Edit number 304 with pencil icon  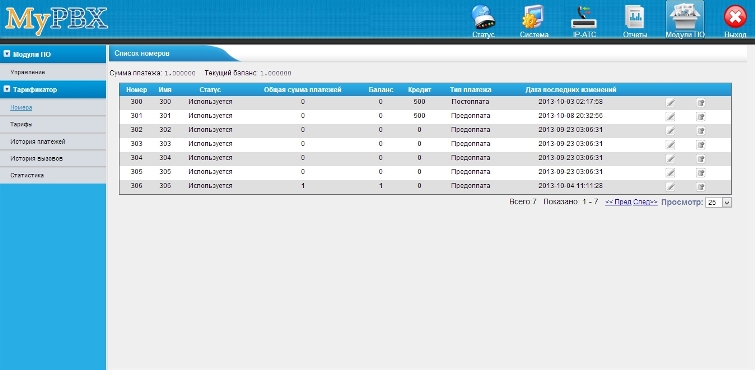[670, 159]
